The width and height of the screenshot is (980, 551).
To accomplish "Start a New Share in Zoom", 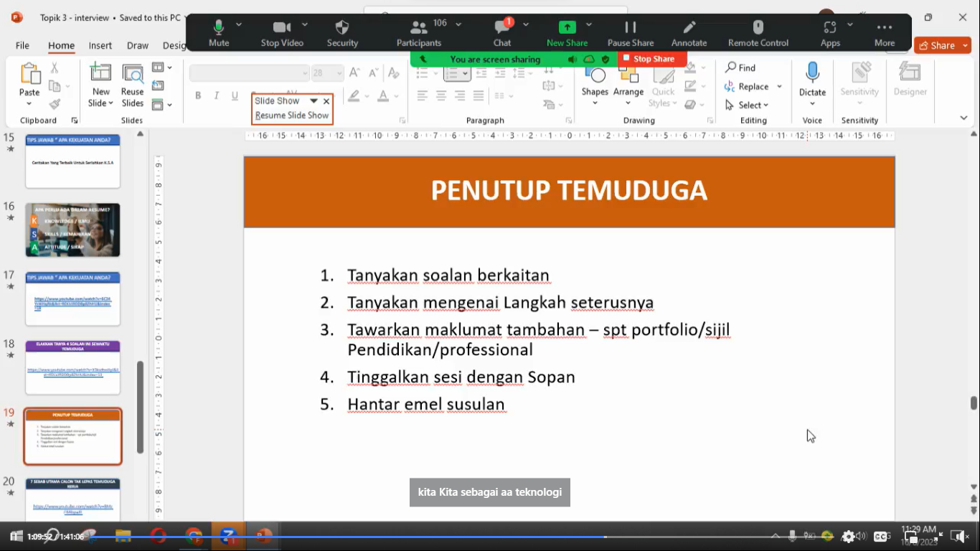I will tap(567, 34).
